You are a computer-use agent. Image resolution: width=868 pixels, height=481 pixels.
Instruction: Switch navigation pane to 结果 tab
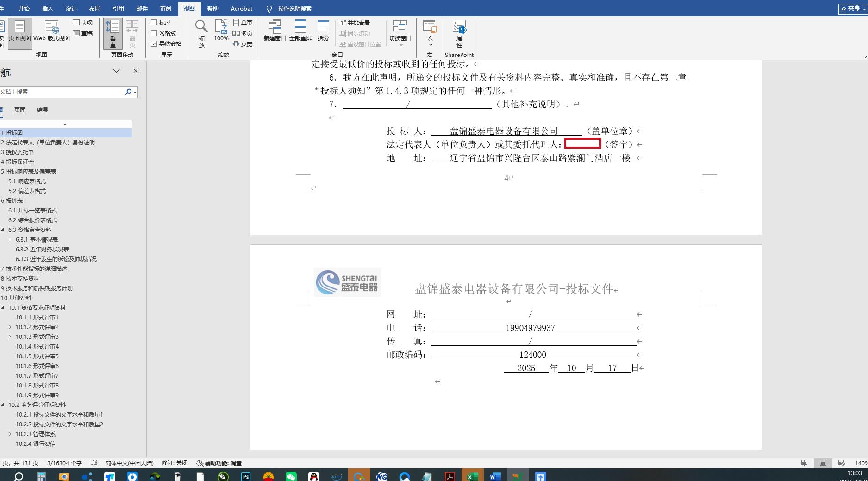click(43, 110)
